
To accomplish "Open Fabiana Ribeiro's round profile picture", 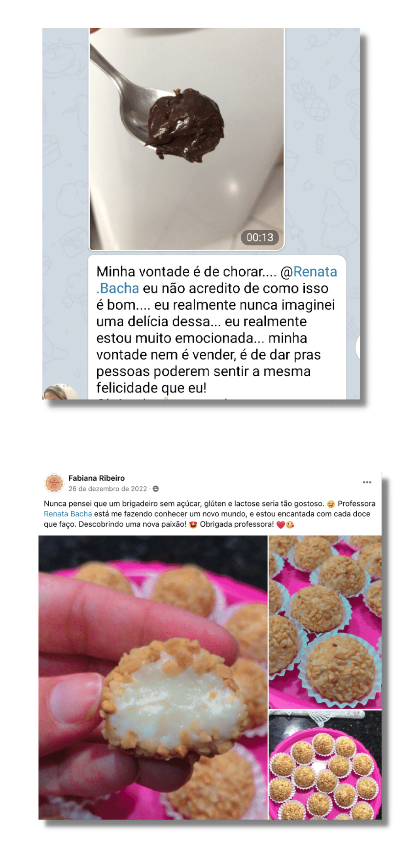I will [54, 483].
